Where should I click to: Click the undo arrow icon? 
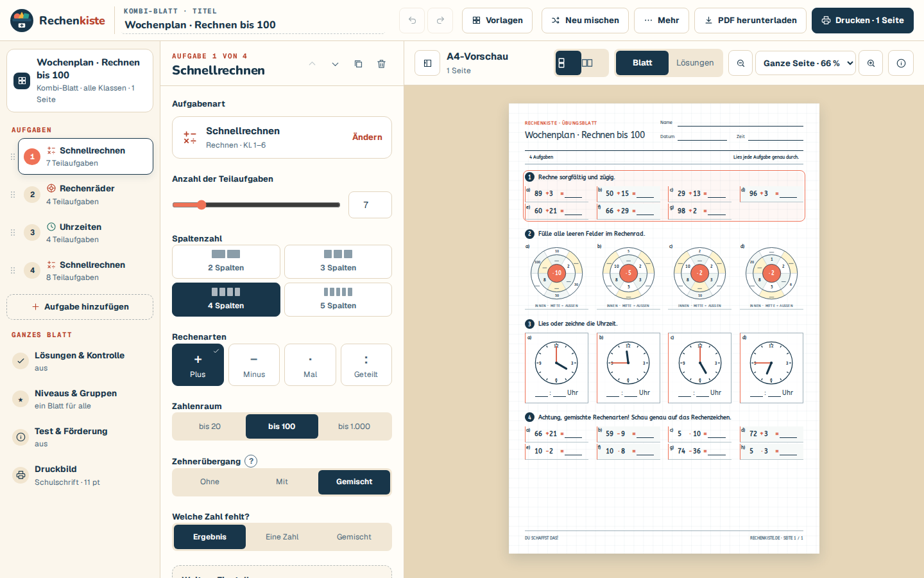point(412,21)
